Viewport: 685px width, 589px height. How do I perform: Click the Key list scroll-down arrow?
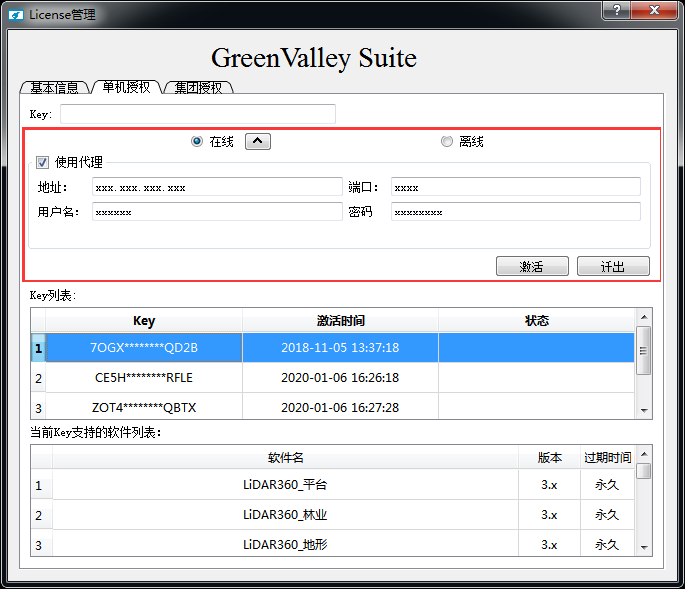coord(644,411)
